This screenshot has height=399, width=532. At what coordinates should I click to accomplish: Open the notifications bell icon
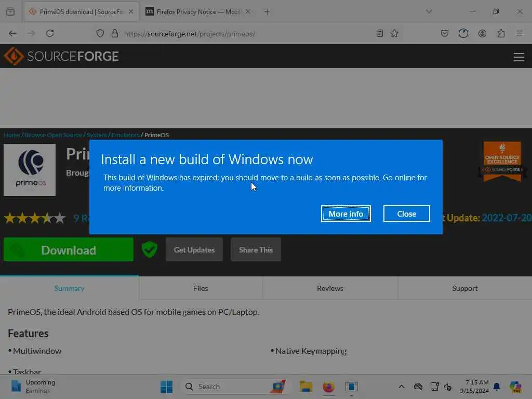(x=496, y=387)
